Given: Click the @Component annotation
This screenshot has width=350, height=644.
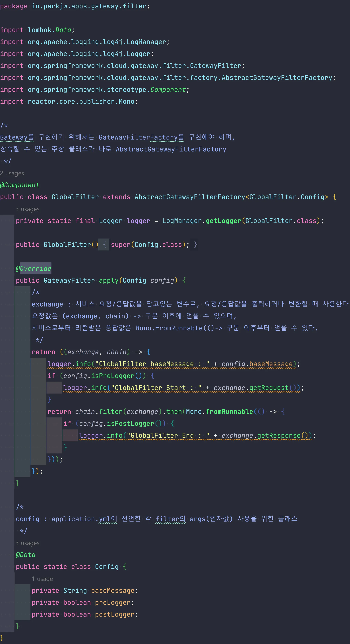Looking at the screenshot, I should coord(20,185).
